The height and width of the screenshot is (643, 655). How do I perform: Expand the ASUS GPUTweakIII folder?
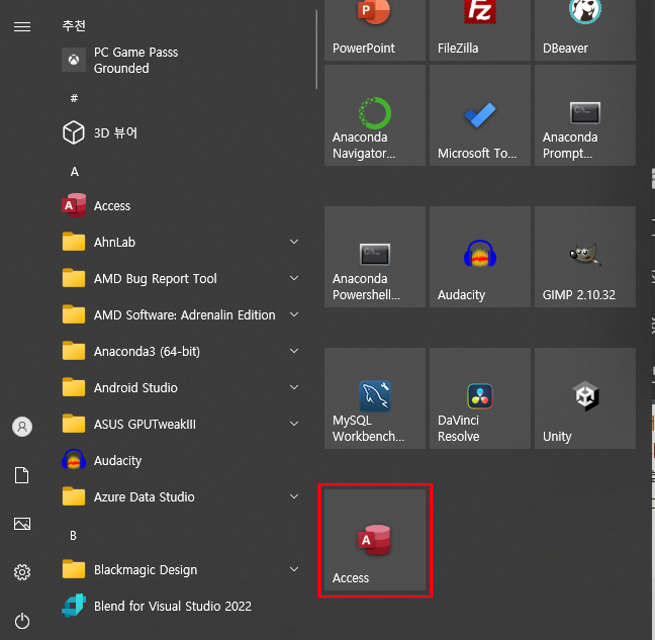click(x=182, y=424)
